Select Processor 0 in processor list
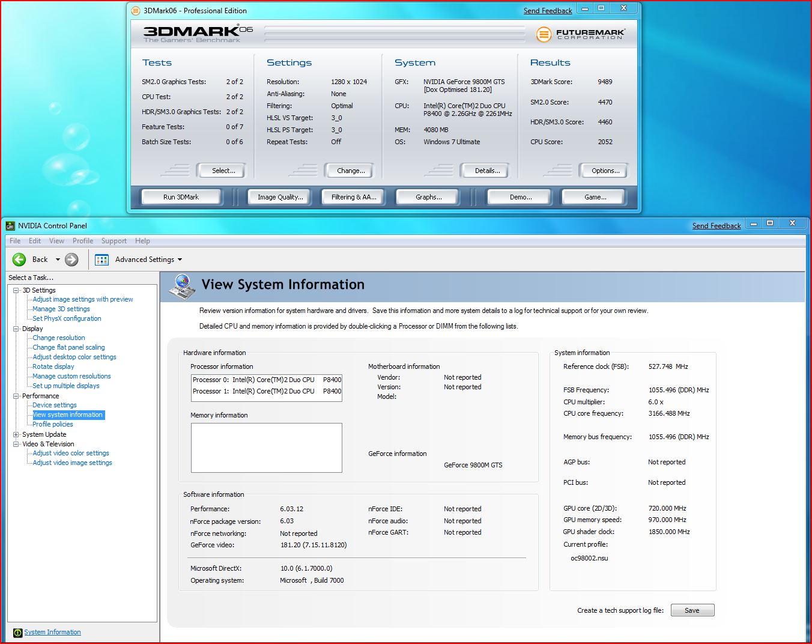 pos(267,380)
